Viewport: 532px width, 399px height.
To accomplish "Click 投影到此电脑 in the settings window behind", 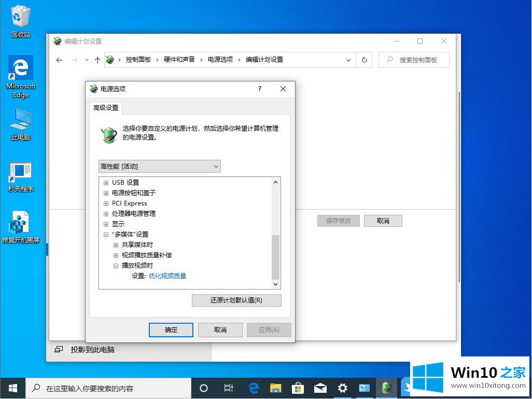I will pyautogui.click(x=92, y=350).
